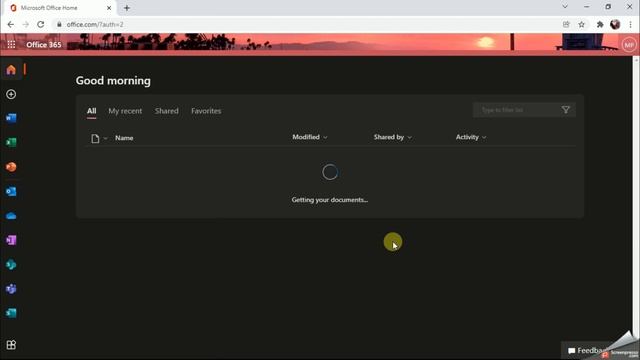Image resolution: width=640 pixels, height=360 pixels.
Task: Open the Feedback button
Action: point(588,351)
